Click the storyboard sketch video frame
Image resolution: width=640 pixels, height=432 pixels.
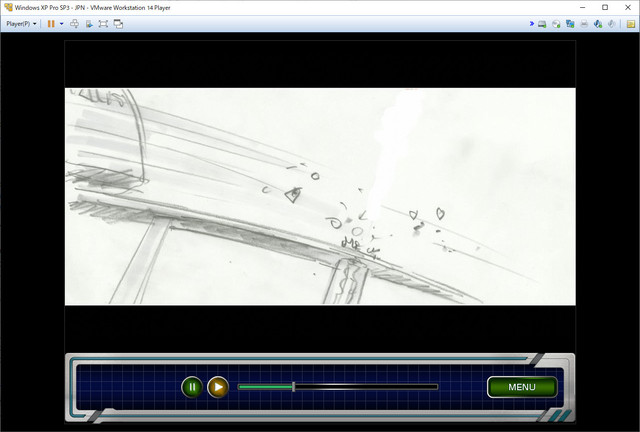point(320,196)
